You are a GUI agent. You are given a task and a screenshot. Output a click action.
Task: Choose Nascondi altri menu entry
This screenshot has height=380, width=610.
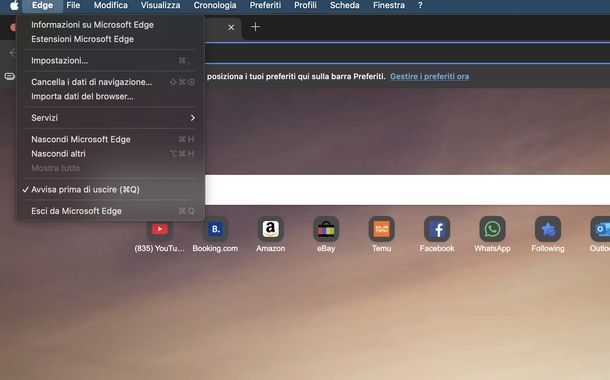tap(110, 154)
